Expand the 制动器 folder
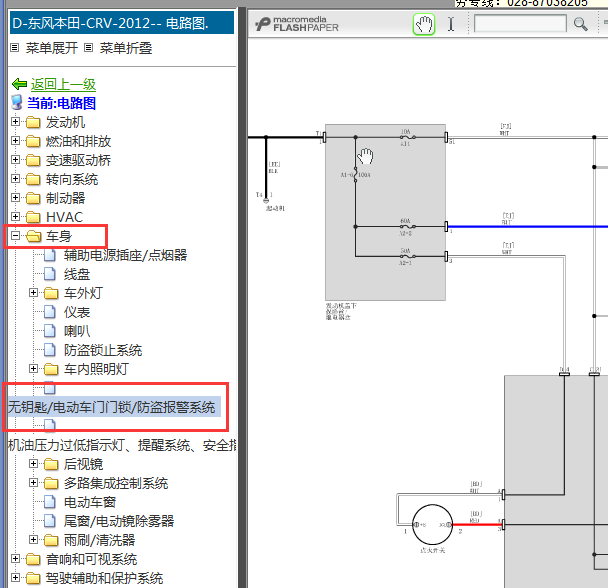This screenshot has width=608, height=588. (15, 198)
